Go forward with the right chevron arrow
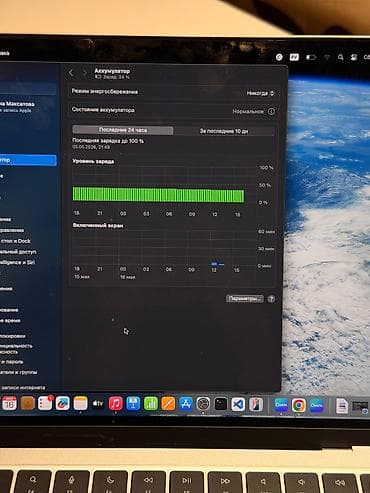 (85, 73)
